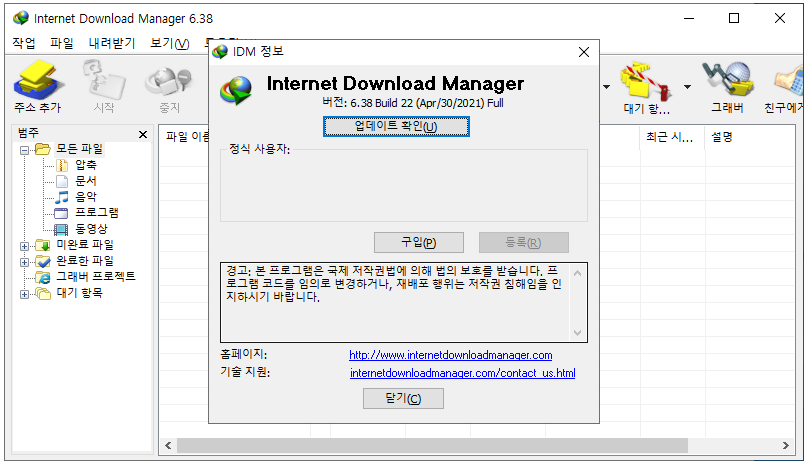The image size is (806, 465).
Task: Click the 대기 항... queue toolbar icon
Action: 646,81
